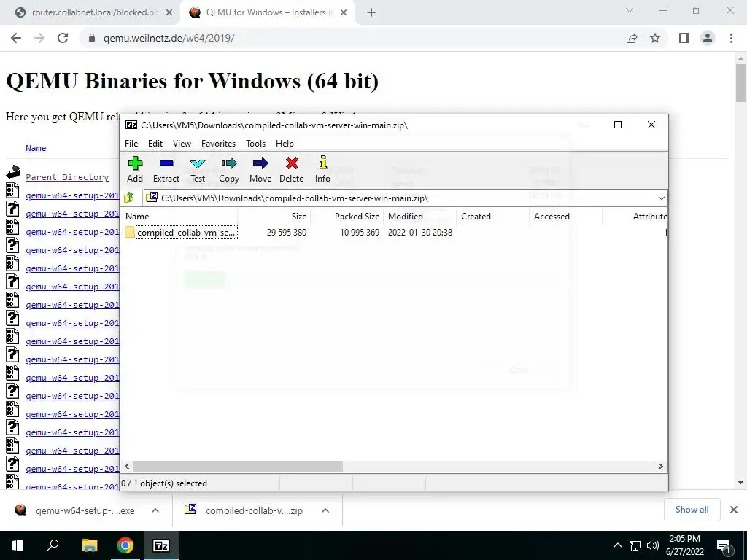Show hidden system tray icons
This screenshot has height=560, width=747.
[617, 545]
